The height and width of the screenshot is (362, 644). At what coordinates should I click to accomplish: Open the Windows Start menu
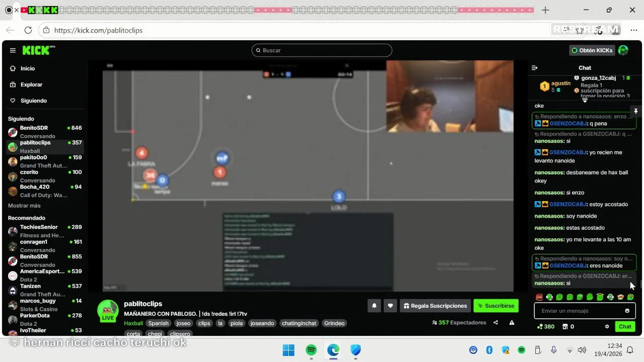pos(289,350)
